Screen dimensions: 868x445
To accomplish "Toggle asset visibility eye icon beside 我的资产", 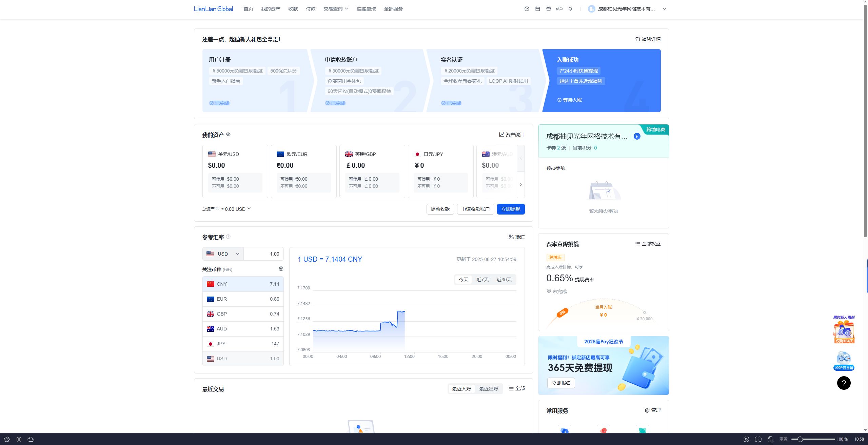I will click(x=228, y=134).
